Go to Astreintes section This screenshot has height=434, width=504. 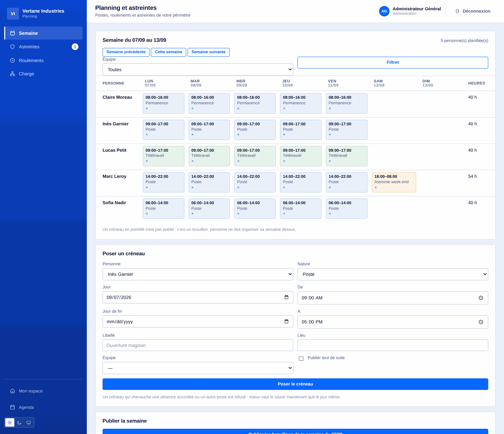44,47
